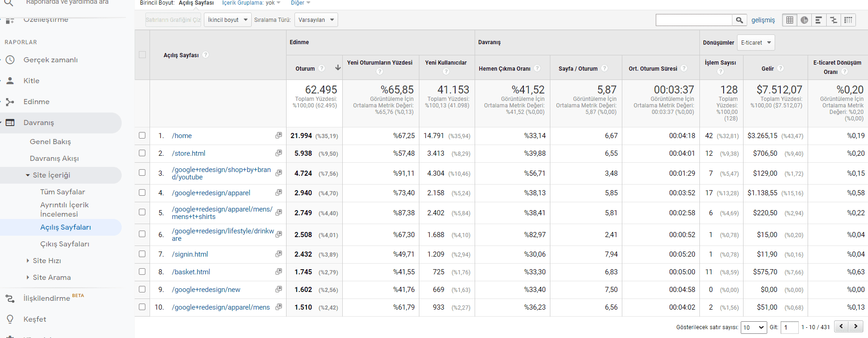This screenshot has height=338, width=868.
Task: Select the performance bar view icon
Action: 819,20
